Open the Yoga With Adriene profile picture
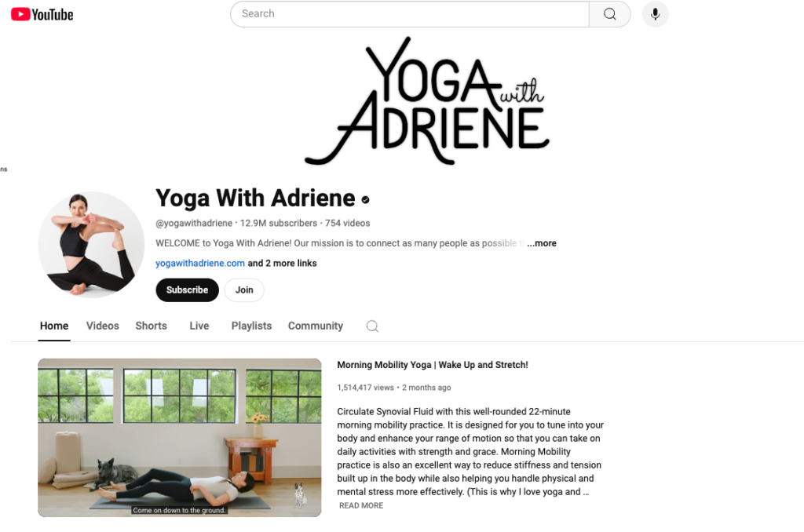Image resolution: width=804 pixels, height=532 pixels. click(91, 245)
